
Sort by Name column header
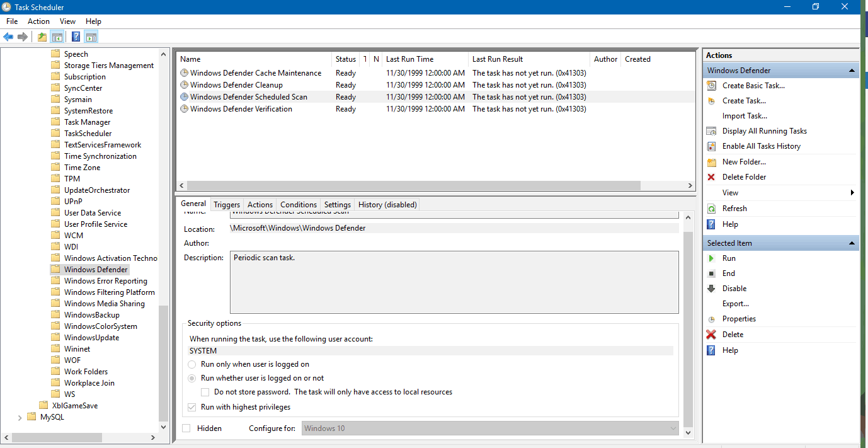tap(254, 59)
